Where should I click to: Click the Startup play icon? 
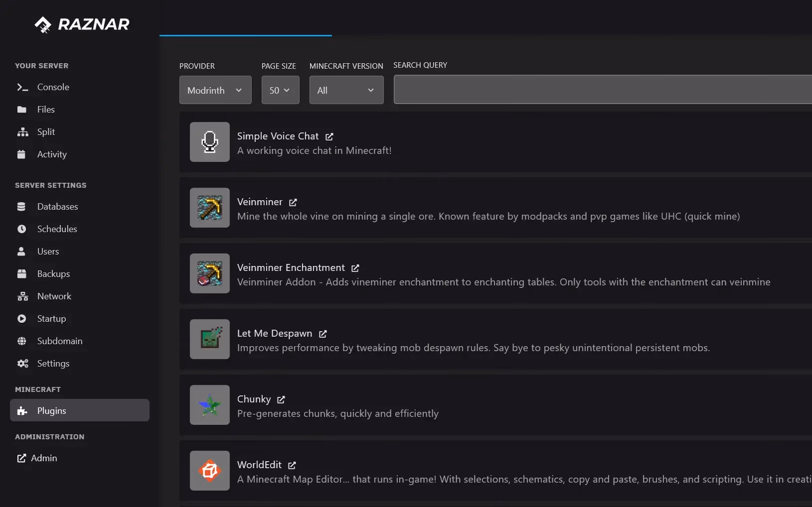pyautogui.click(x=22, y=319)
